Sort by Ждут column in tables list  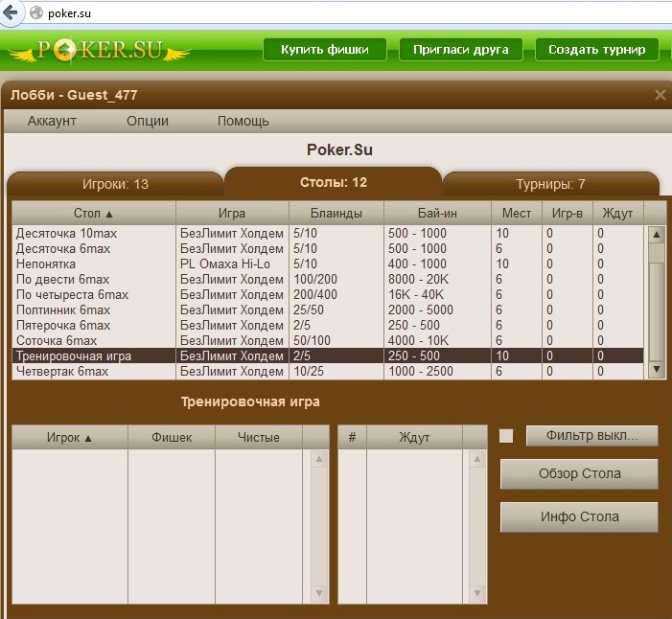[617, 213]
